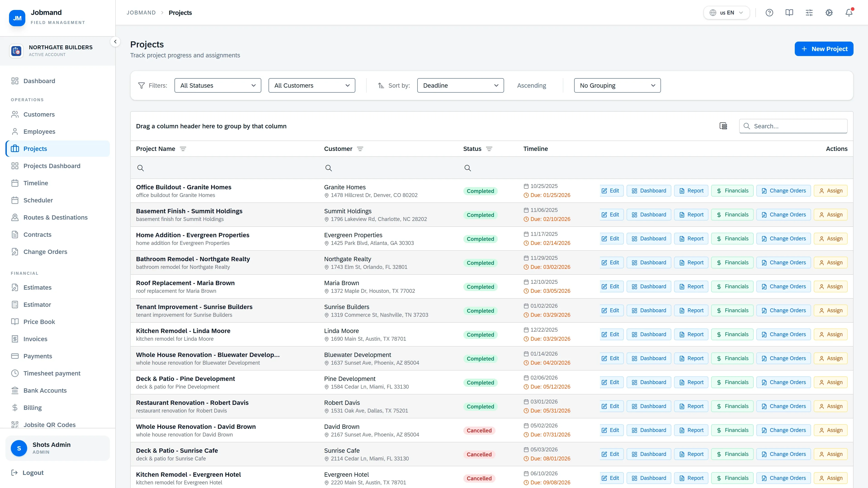Go to Dashboard in the sidebar
868x488 pixels.
coord(58,81)
